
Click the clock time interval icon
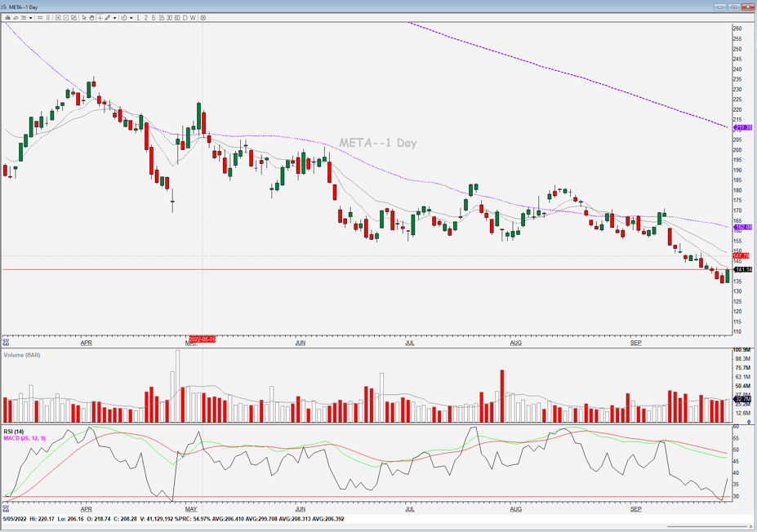(124, 18)
